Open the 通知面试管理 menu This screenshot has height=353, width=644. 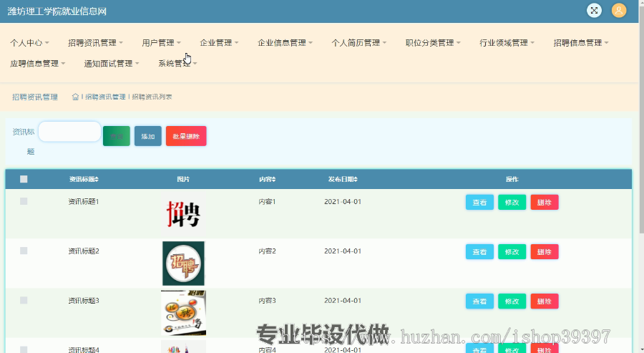112,63
